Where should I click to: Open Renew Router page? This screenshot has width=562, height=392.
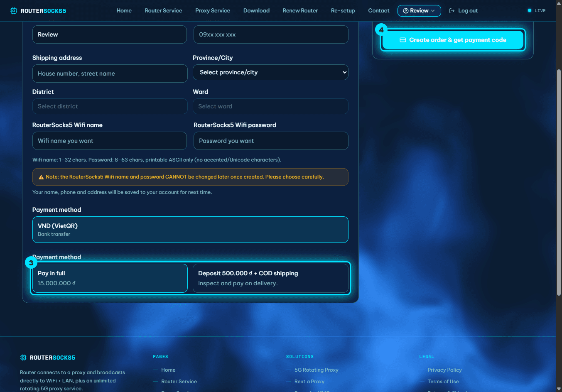[x=300, y=11]
